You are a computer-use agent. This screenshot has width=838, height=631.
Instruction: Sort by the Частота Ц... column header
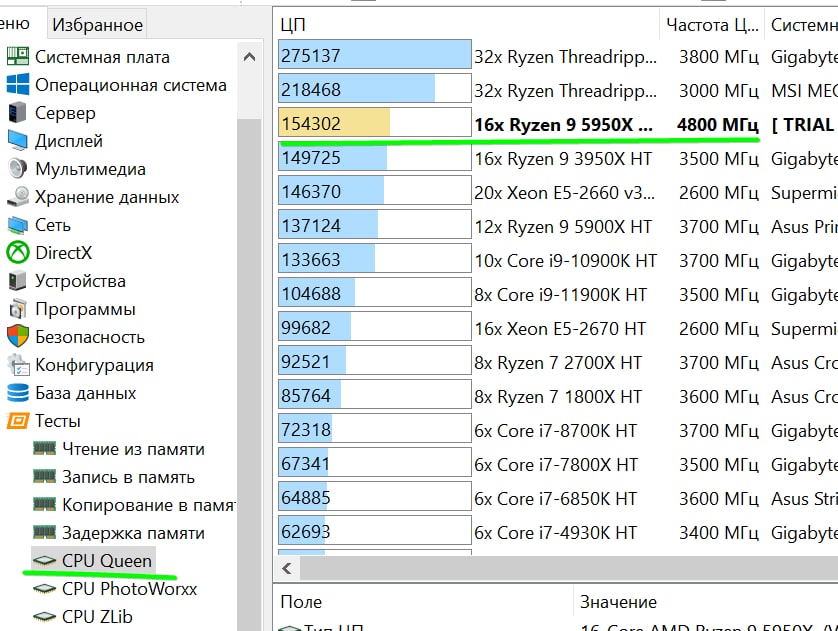click(x=712, y=25)
